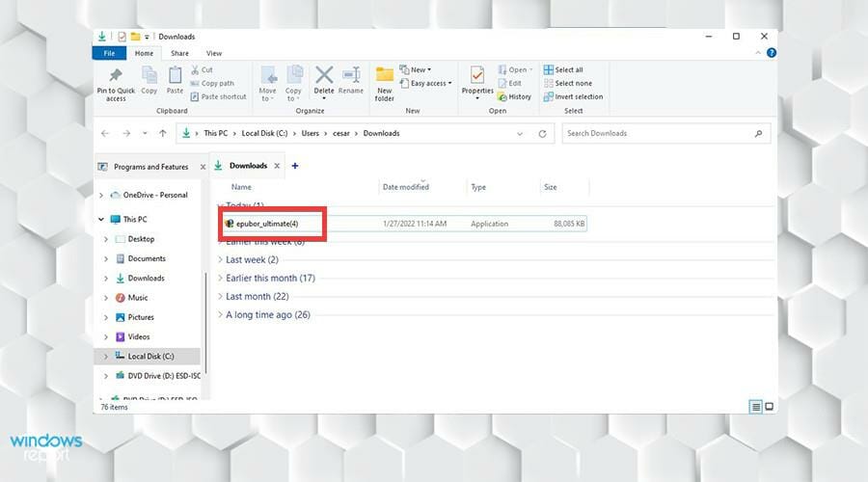Close the Downloads tab
The height and width of the screenshot is (482, 868).
(x=277, y=166)
